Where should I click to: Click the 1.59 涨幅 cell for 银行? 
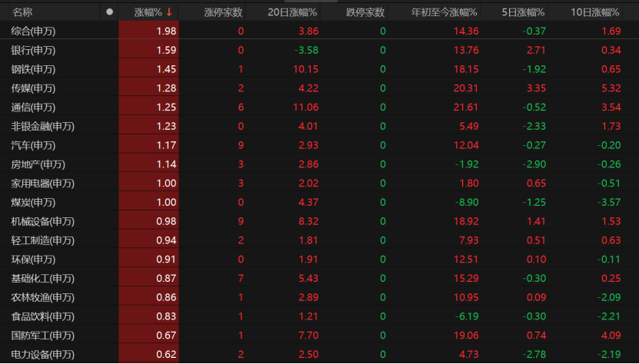pyautogui.click(x=148, y=50)
